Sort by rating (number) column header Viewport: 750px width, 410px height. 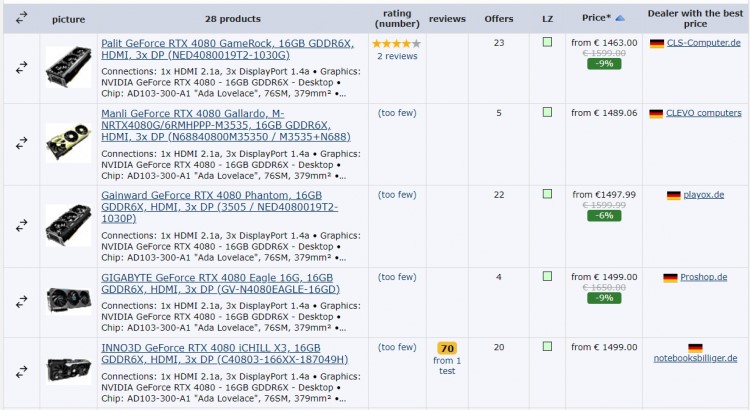coord(396,18)
